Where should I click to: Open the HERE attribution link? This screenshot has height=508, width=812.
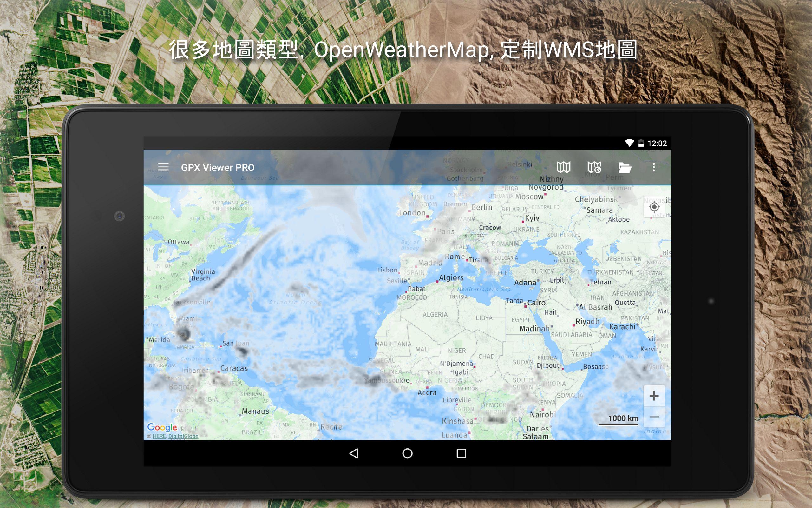click(159, 436)
